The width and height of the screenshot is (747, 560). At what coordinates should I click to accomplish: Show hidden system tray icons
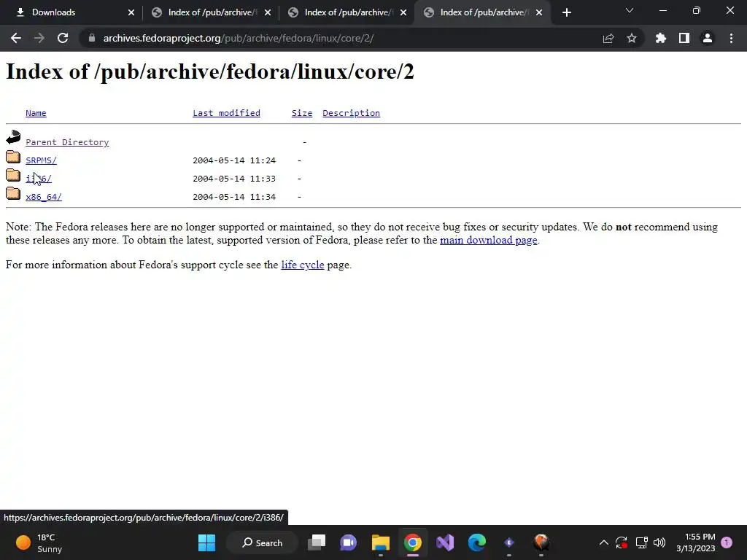(x=603, y=542)
